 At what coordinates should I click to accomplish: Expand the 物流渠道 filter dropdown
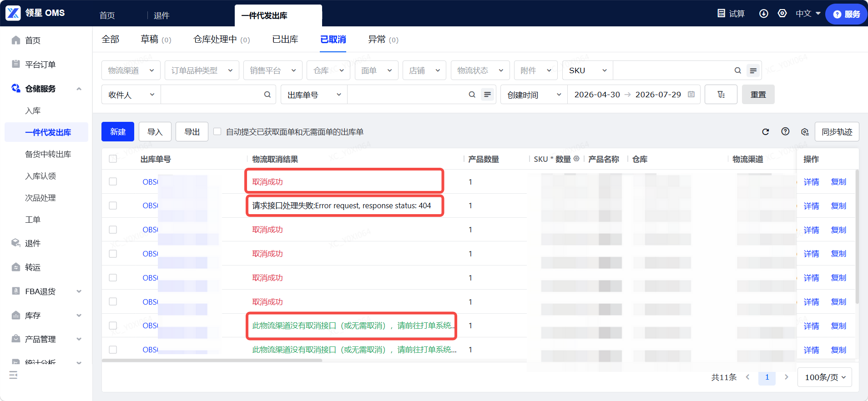pyautogui.click(x=131, y=70)
